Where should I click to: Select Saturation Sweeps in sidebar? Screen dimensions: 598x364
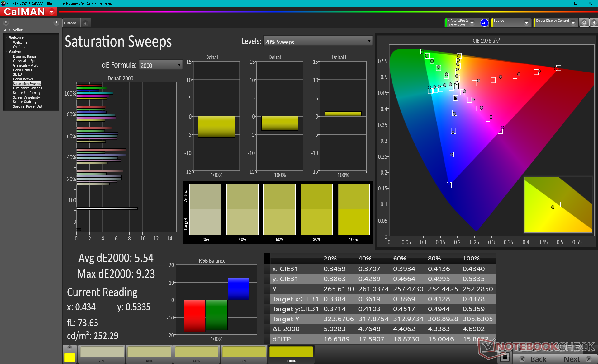(x=27, y=84)
